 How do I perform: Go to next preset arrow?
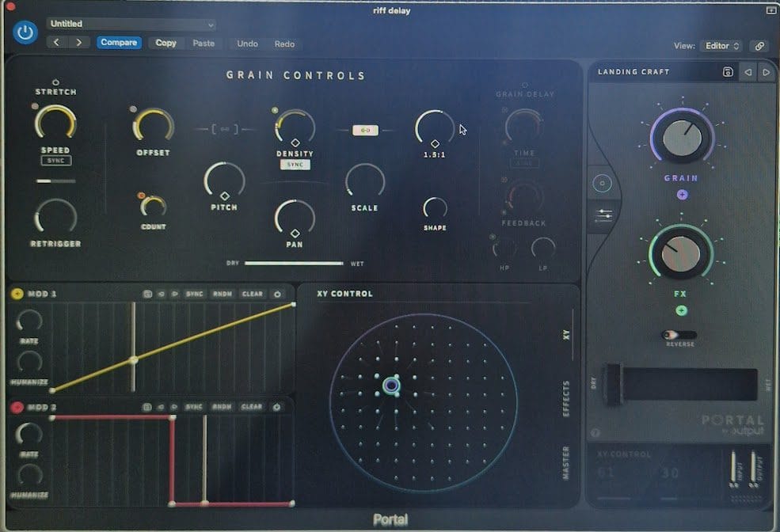[x=766, y=72]
